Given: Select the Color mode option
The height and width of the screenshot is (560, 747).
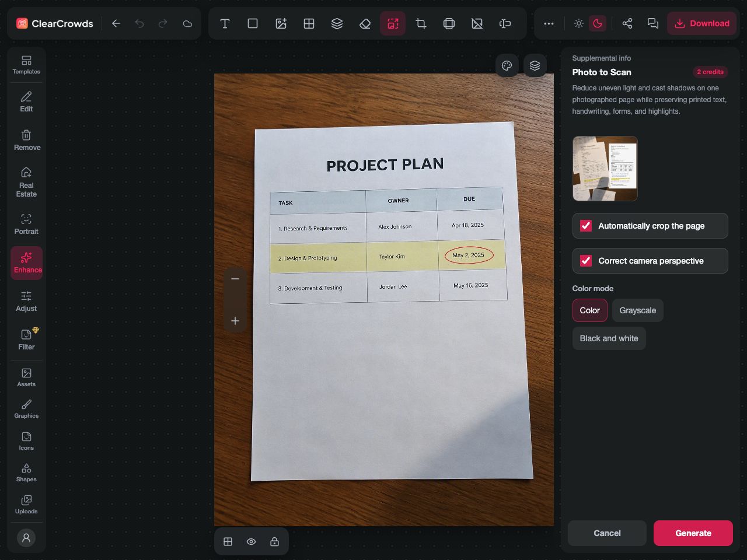Looking at the screenshot, I should [x=590, y=310].
